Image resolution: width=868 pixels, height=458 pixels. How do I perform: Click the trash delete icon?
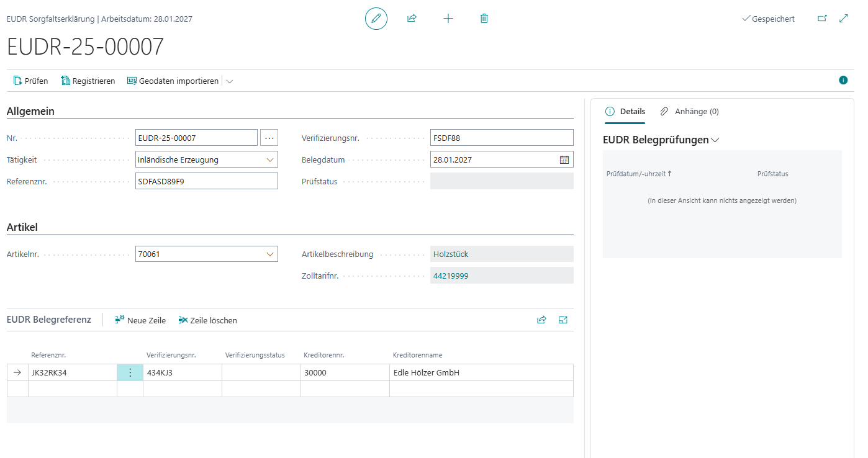pos(484,19)
